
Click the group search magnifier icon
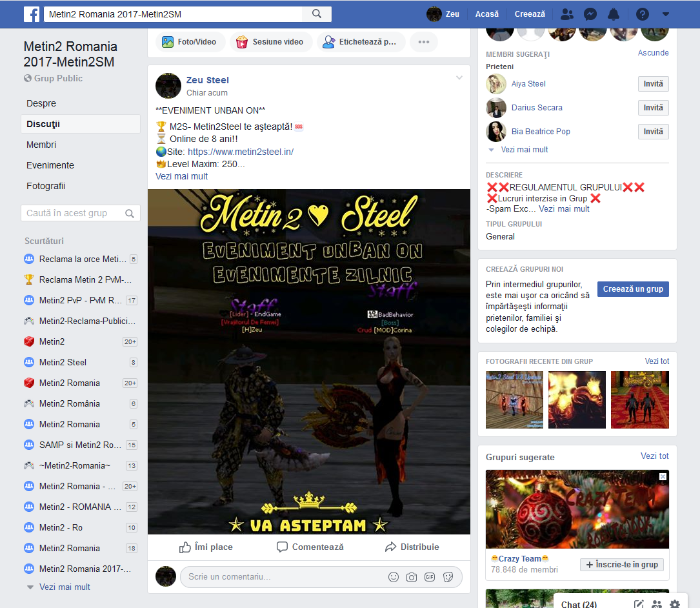pos(130,214)
